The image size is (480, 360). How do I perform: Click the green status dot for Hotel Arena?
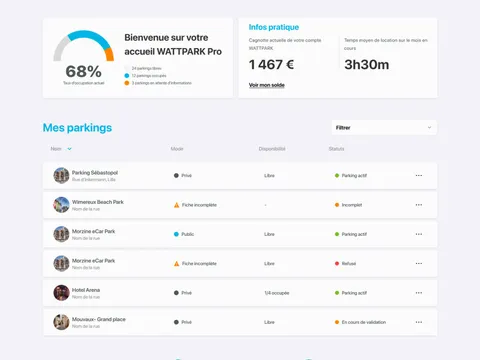[337, 293]
